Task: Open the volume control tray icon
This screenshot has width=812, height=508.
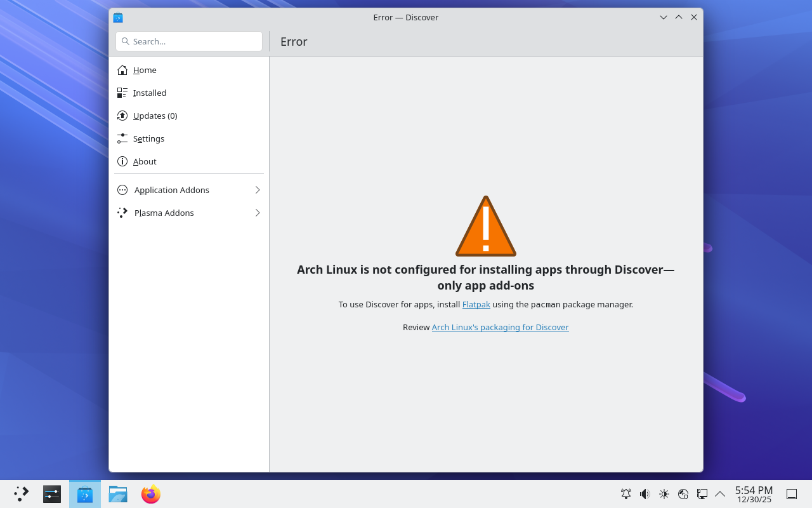Action: (645, 494)
